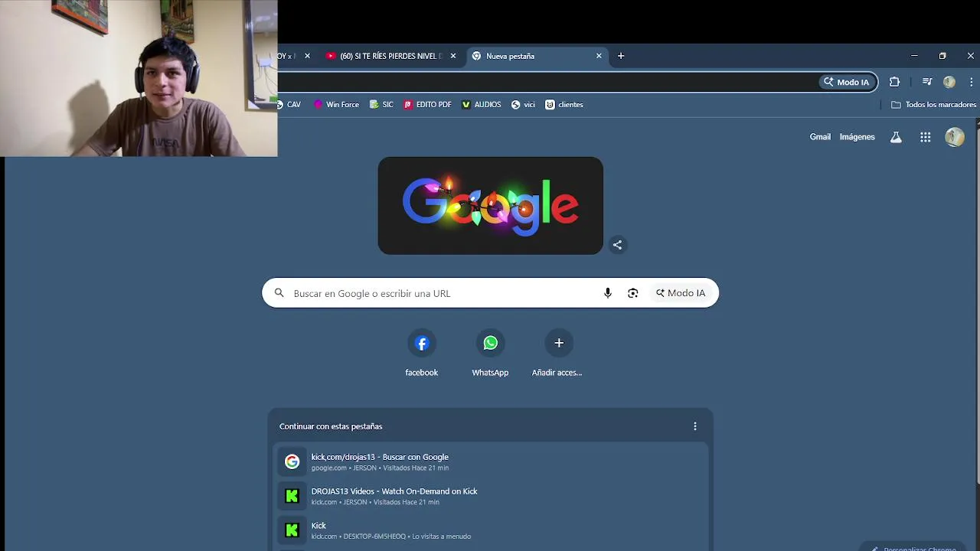Open the Win Force bookmark

pos(336,105)
